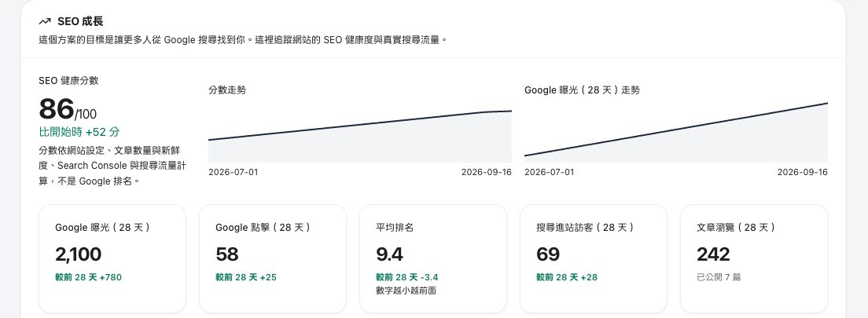Click the 分數走勢 chart title
The height and width of the screenshot is (318, 868).
[x=227, y=90]
